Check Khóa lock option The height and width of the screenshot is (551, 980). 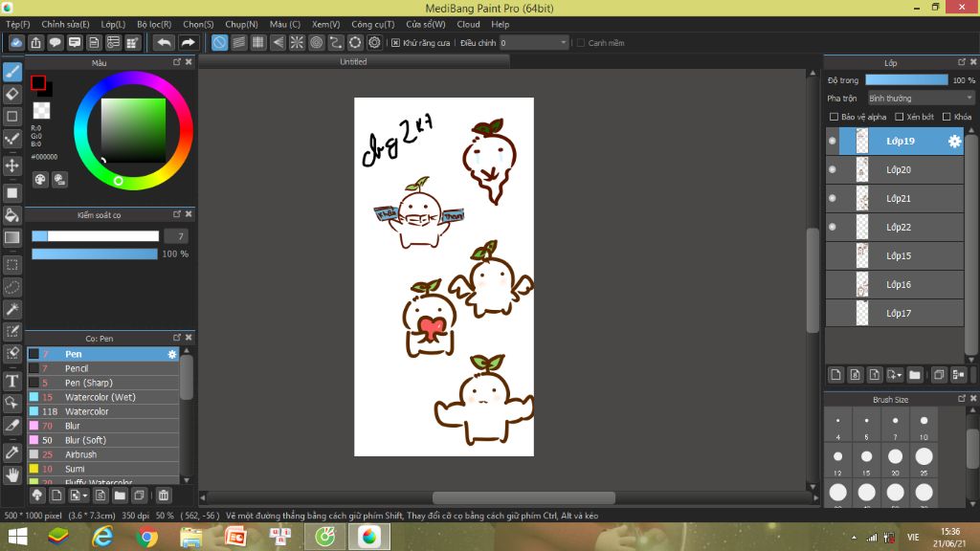pos(947,117)
